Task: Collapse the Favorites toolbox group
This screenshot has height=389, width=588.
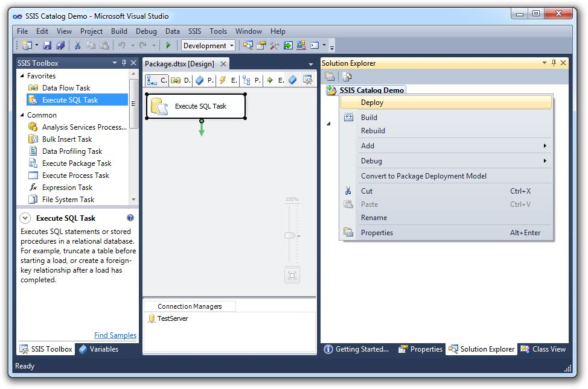Action: tap(22, 76)
